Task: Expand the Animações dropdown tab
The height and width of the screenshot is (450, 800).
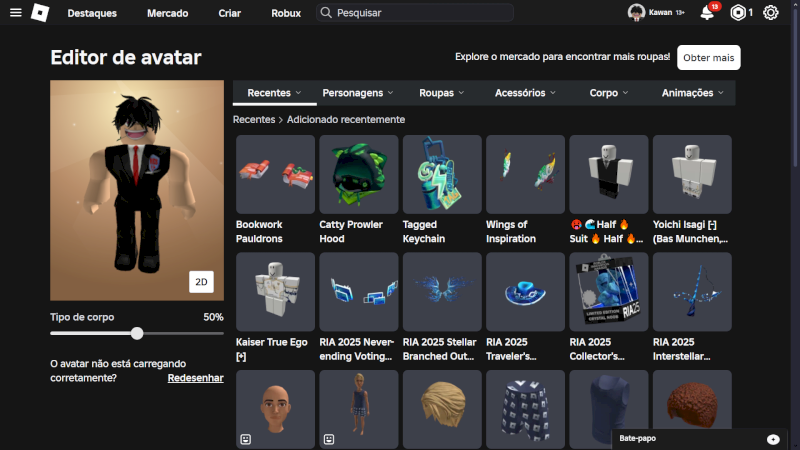Action: (692, 93)
